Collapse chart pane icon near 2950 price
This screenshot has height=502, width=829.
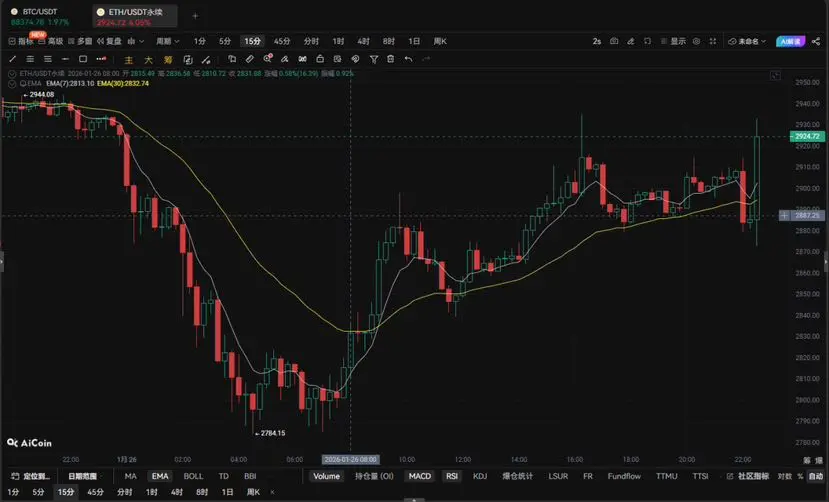pos(775,76)
